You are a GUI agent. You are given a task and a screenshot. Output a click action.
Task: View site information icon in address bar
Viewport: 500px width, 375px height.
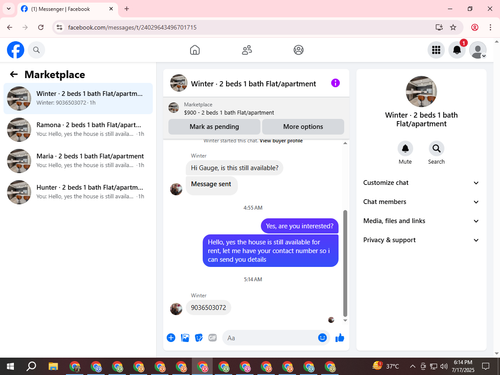59,27
